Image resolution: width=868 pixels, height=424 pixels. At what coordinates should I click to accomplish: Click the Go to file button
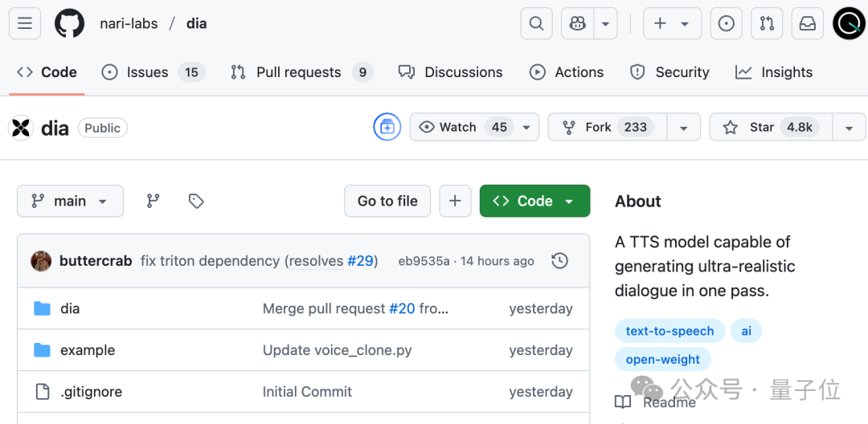click(x=387, y=201)
